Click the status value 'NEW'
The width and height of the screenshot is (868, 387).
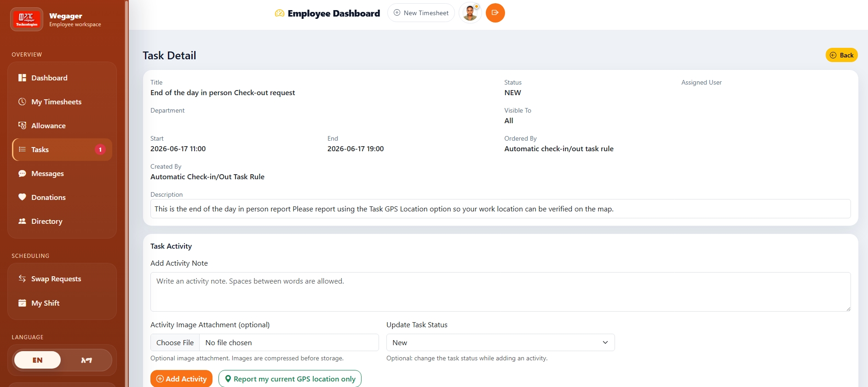(x=512, y=92)
